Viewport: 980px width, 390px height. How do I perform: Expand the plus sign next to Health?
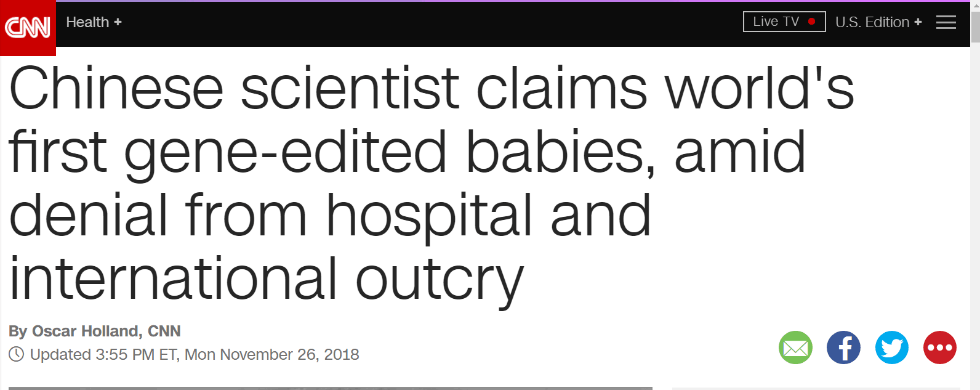pos(118,22)
